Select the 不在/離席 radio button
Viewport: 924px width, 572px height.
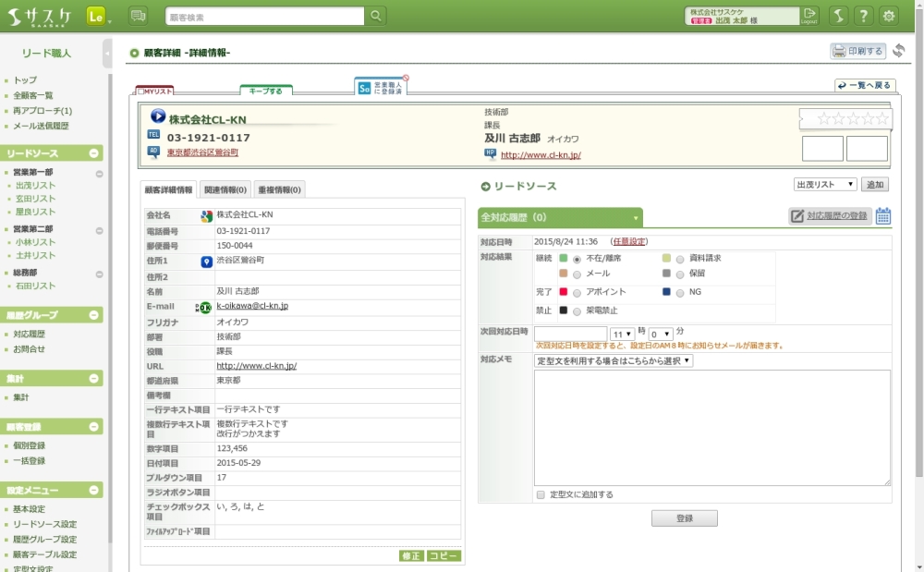coord(577,259)
